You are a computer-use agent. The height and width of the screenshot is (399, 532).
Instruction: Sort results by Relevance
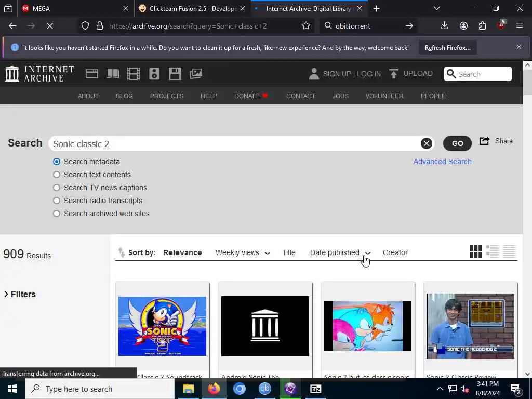[x=182, y=252]
